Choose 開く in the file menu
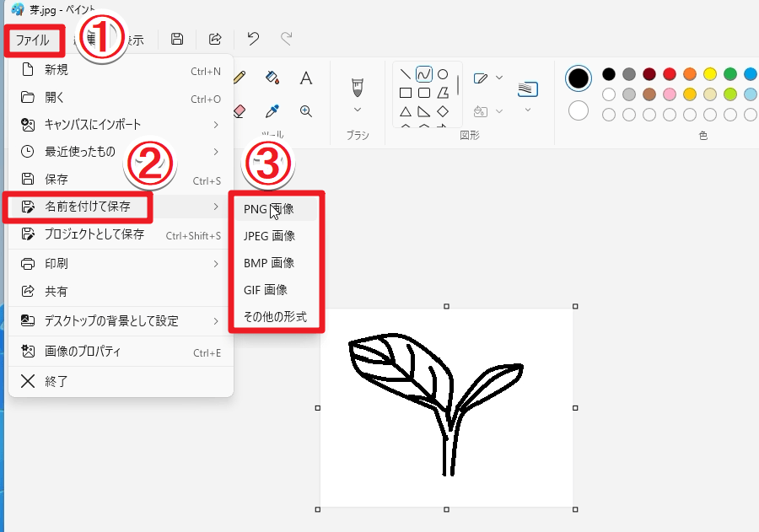Screen dimensions: 759x532 [x=121, y=98]
